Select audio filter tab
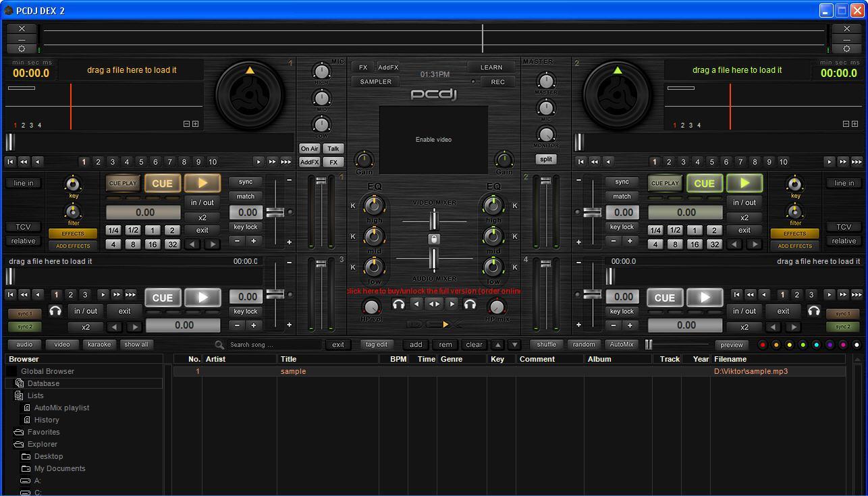868x496 pixels. pyautogui.click(x=24, y=345)
